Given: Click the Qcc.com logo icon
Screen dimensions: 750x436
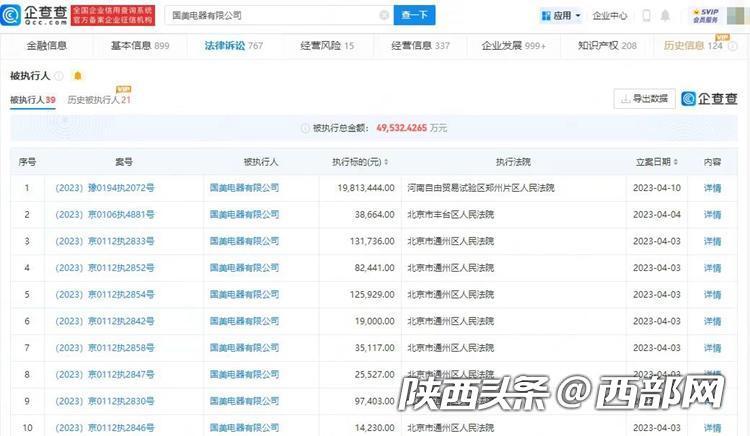Looking at the screenshot, I should [11, 15].
